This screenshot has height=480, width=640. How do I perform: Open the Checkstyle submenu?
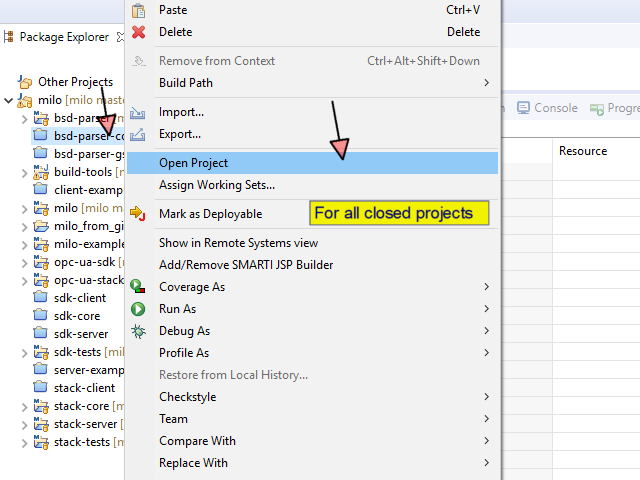(x=312, y=397)
